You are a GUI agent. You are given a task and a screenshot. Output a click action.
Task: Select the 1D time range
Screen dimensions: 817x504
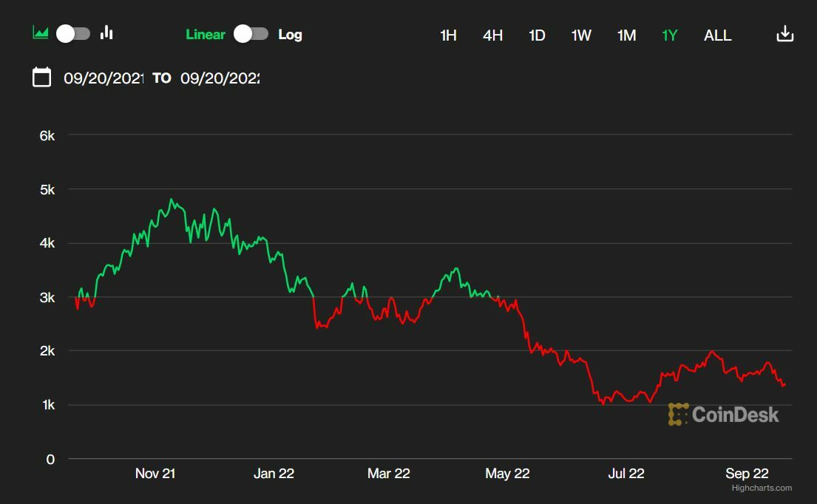(537, 35)
